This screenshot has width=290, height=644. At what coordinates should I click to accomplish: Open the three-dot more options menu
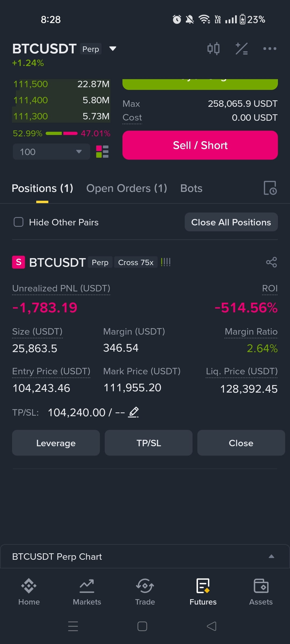coord(270,49)
